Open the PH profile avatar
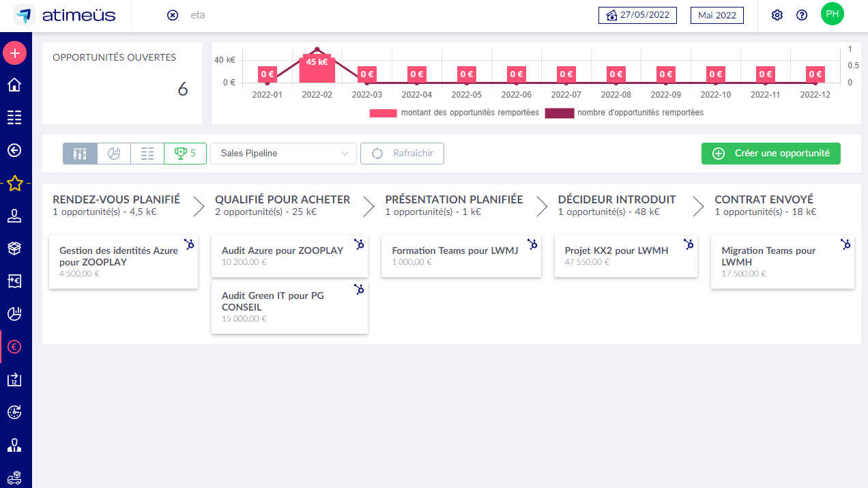This screenshot has height=488, width=868. pos(832,14)
